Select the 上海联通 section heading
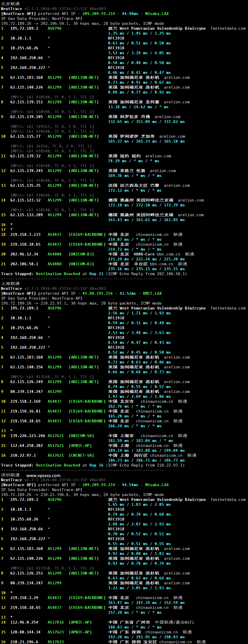 click(x=10, y=284)
